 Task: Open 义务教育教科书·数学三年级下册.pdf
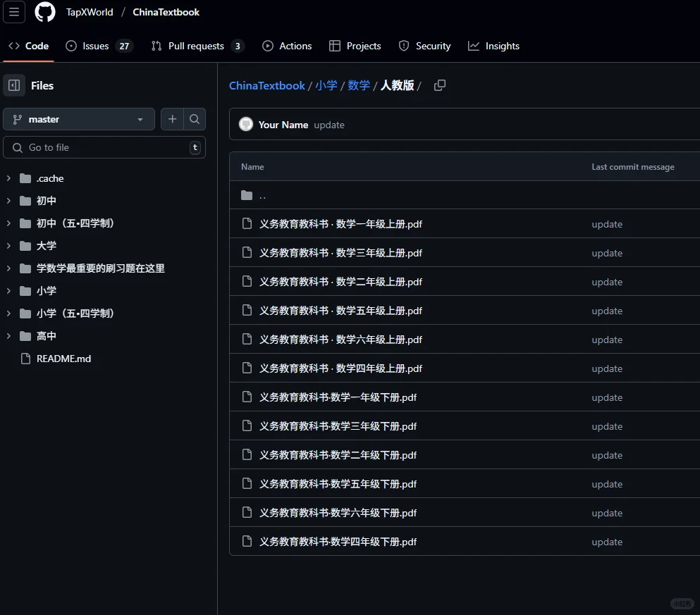point(338,426)
